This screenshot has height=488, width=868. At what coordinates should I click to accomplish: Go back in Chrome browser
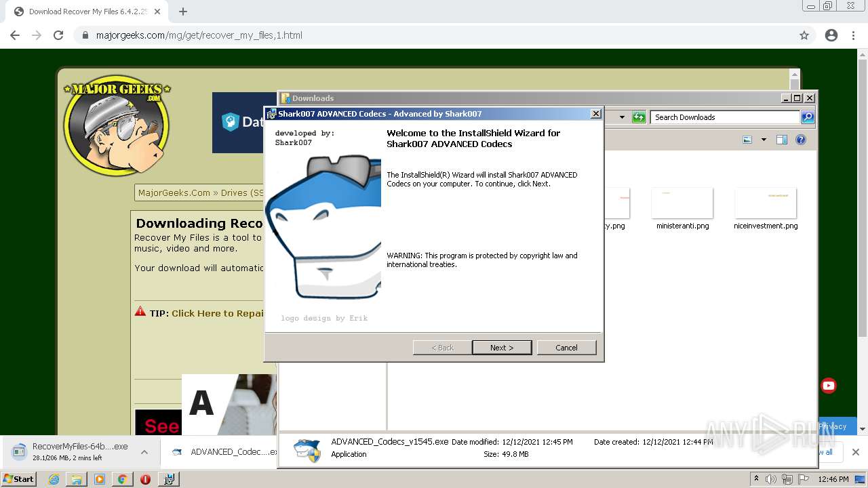pos(15,35)
